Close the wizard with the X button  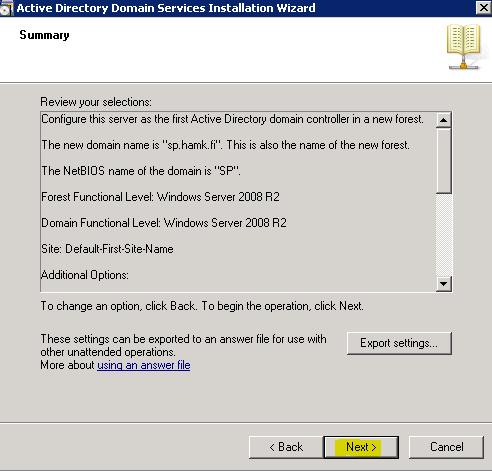coord(483,7)
